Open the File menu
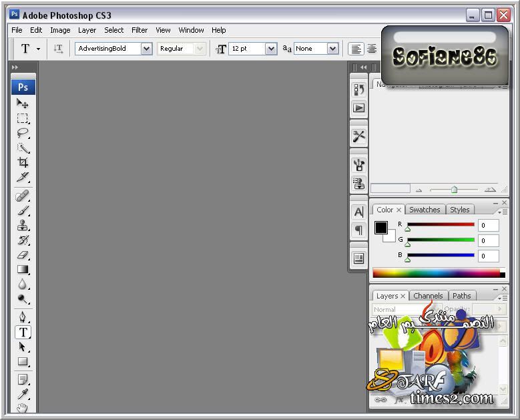Viewport: 520px width, 420px height. (x=17, y=30)
